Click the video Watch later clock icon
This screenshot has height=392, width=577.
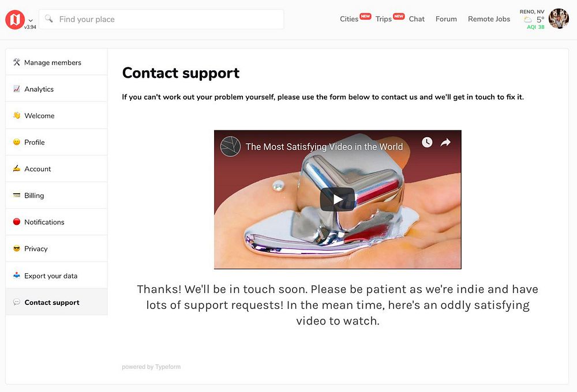point(427,142)
